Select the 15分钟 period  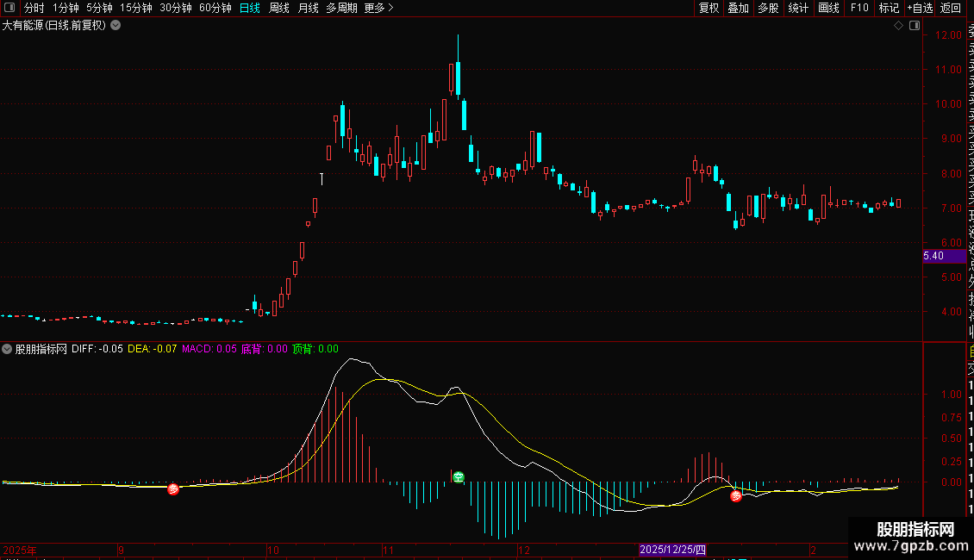tap(136, 8)
